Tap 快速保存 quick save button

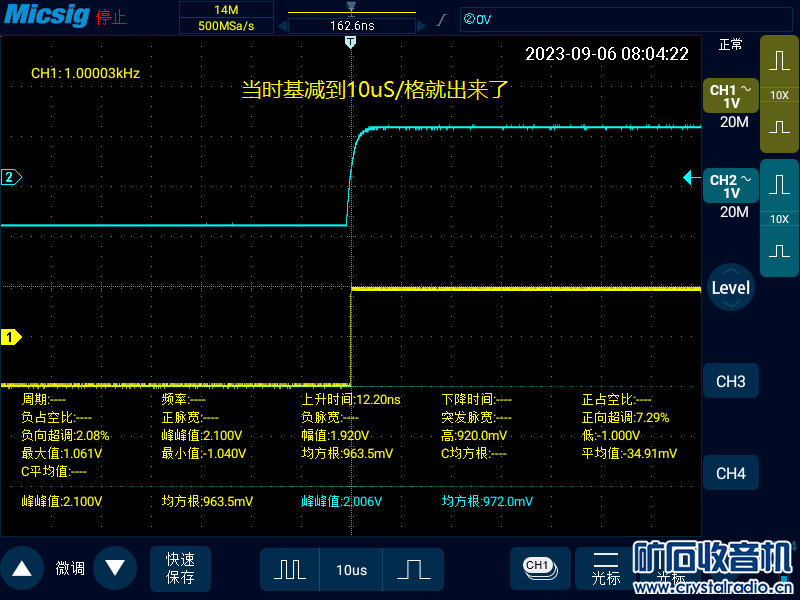point(180,568)
